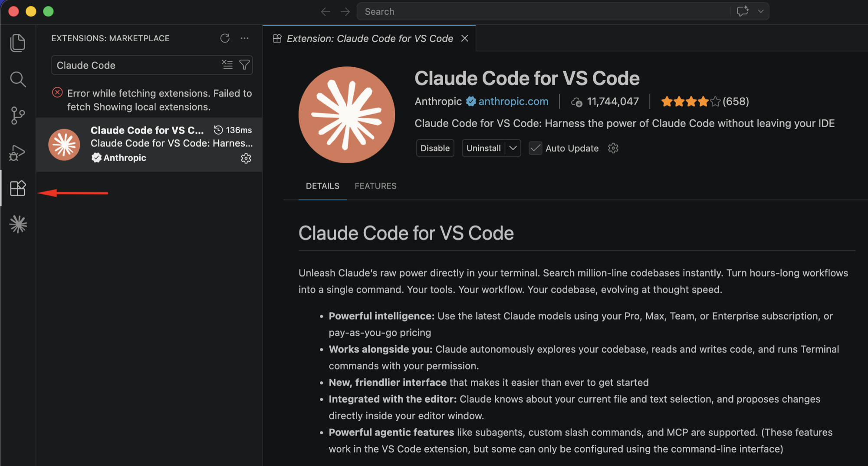Open the Extensions view icon

(18, 188)
